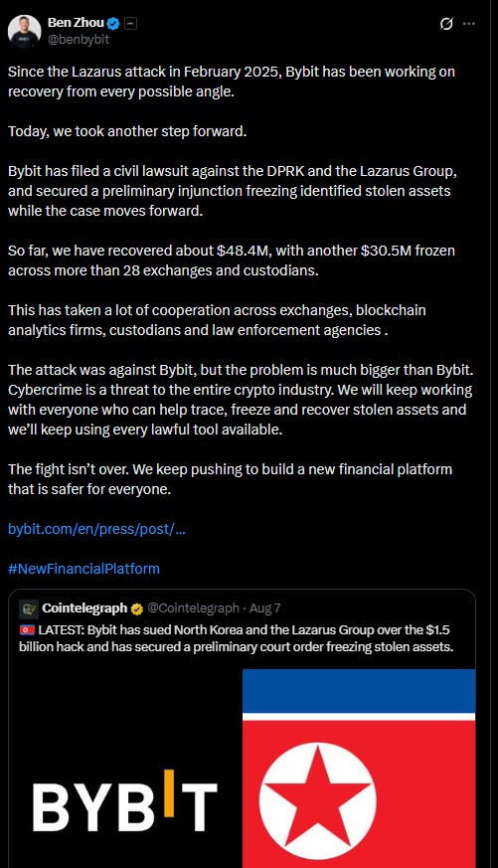Click the Ben Zhou display name
The height and width of the screenshot is (868, 498).
[76, 23]
